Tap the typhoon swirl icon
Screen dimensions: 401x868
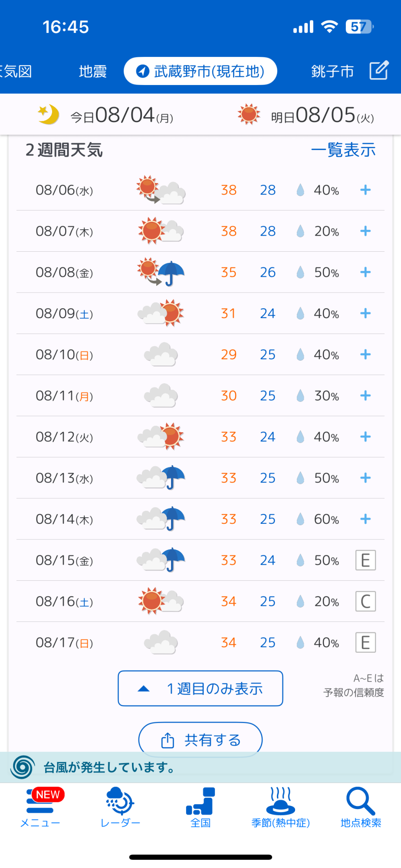[23, 767]
